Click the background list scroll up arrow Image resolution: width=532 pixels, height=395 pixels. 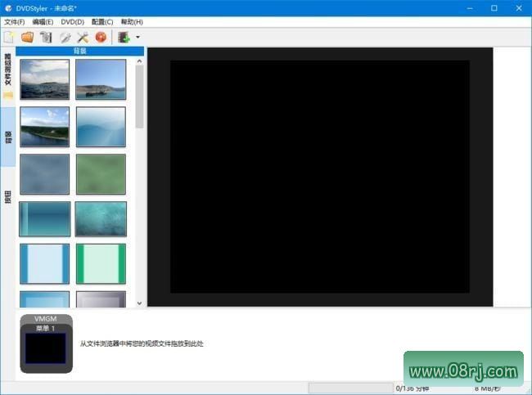(139, 61)
